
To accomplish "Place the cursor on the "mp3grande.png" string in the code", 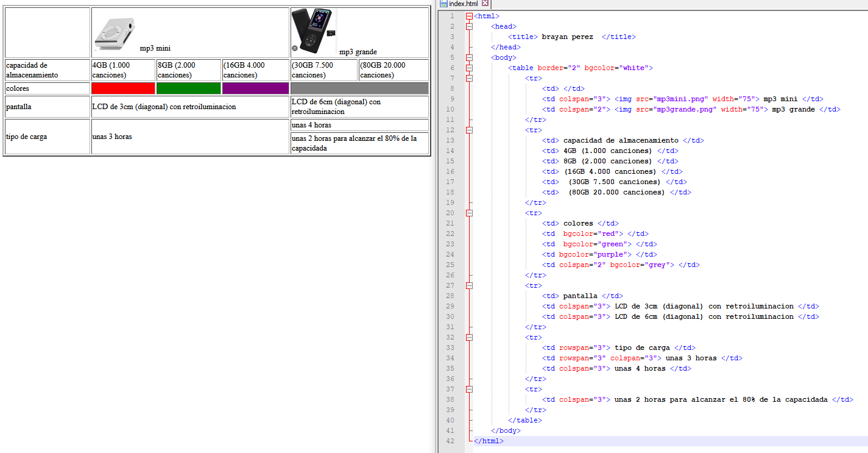I will click(685, 109).
